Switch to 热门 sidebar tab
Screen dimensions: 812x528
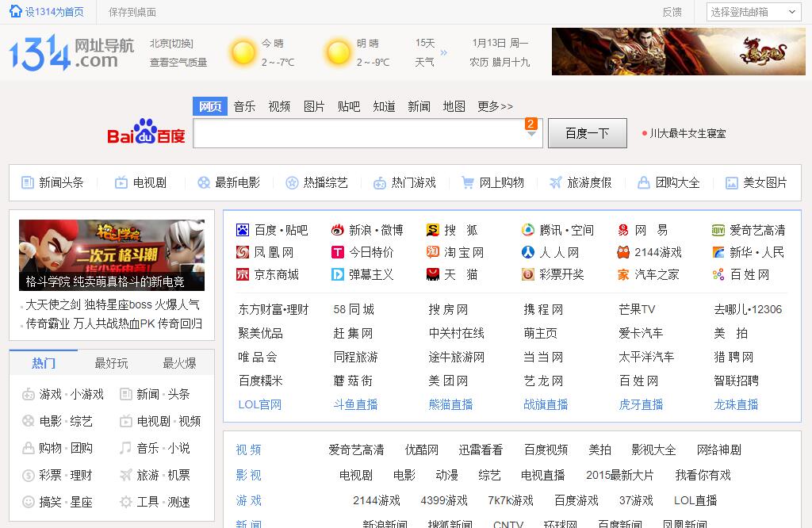44,363
